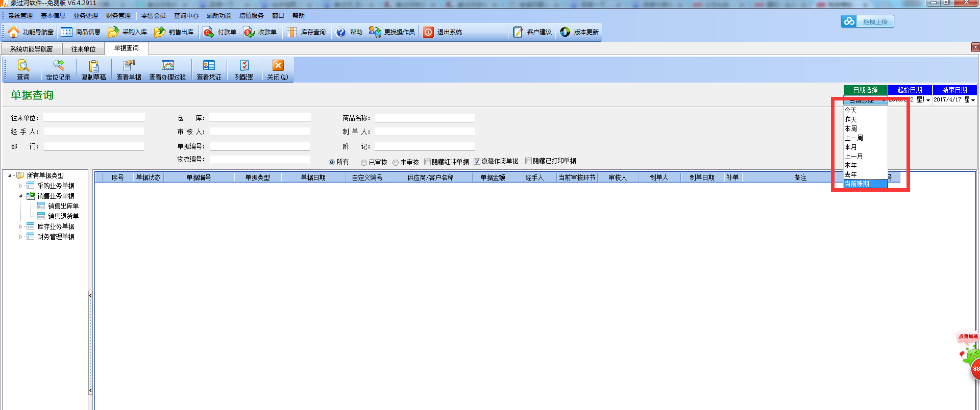Select the 销售出库单 tree item
Viewport: 980px width, 410px height.
point(63,206)
